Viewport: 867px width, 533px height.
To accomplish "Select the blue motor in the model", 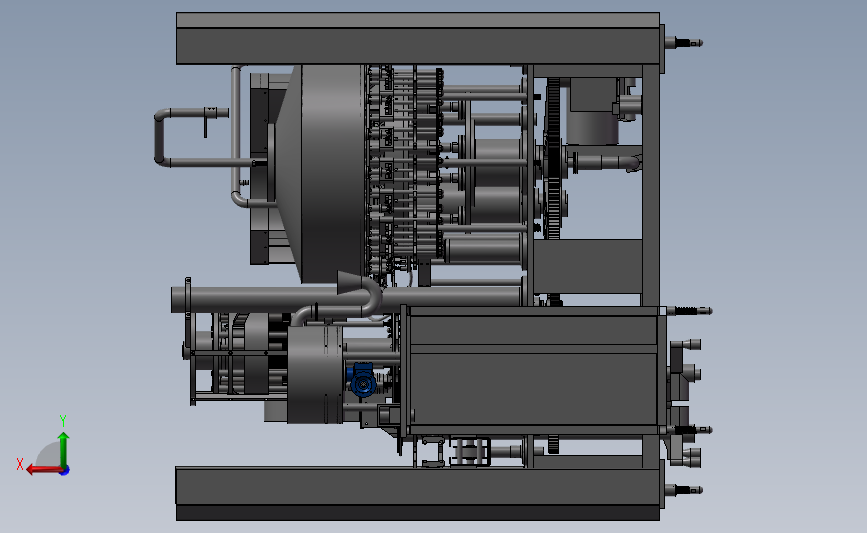I will (x=362, y=379).
